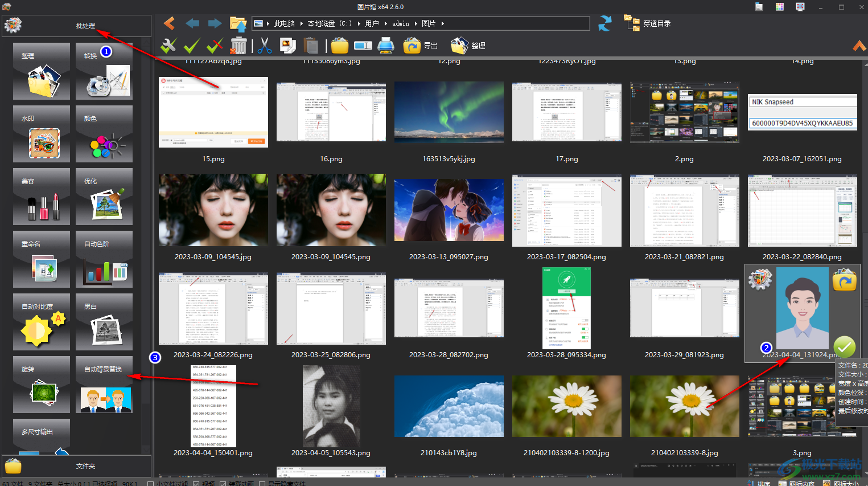Expand the 文件夹 panel header
This screenshot has width=868, height=486.
[x=77, y=466]
